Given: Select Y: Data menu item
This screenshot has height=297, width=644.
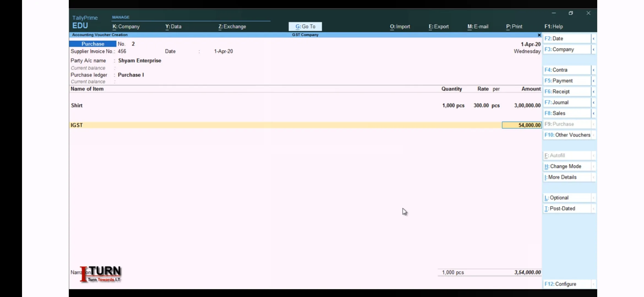Looking at the screenshot, I should coord(173,26).
